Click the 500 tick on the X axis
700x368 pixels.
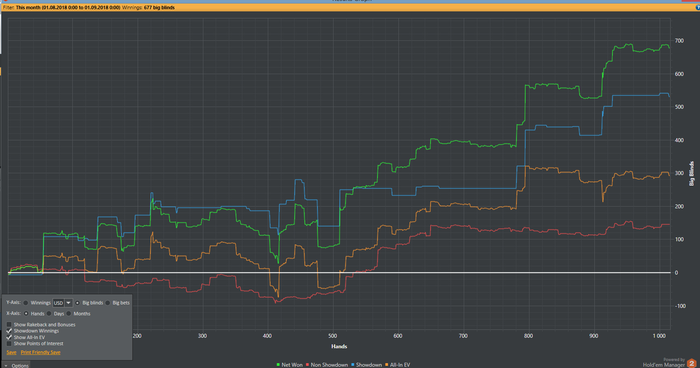333,336
